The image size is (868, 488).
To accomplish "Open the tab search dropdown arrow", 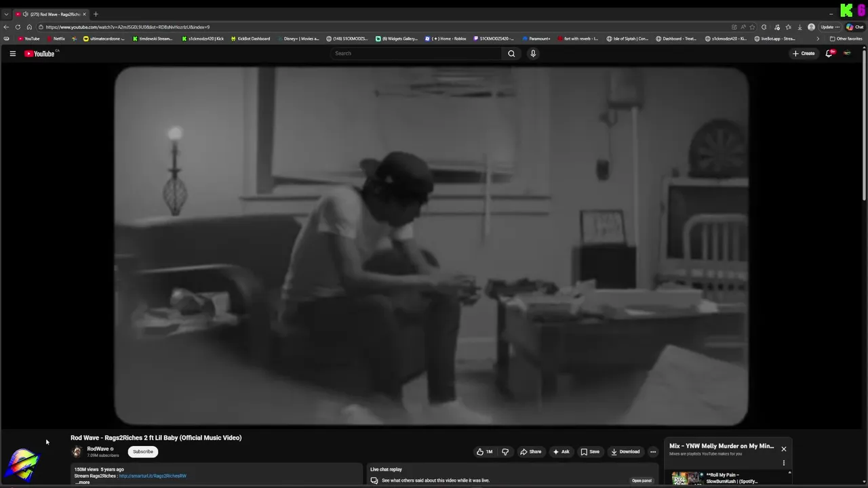I will (6, 14).
